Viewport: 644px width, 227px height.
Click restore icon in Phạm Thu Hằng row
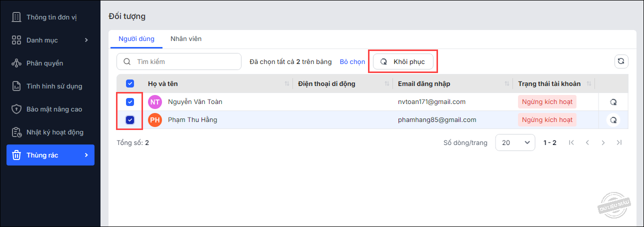613,120
